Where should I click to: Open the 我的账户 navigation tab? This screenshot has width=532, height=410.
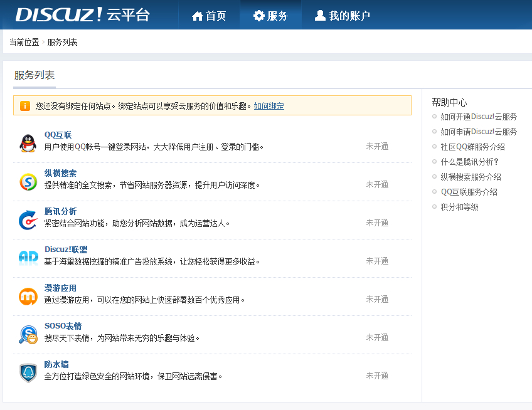point(343,16)
